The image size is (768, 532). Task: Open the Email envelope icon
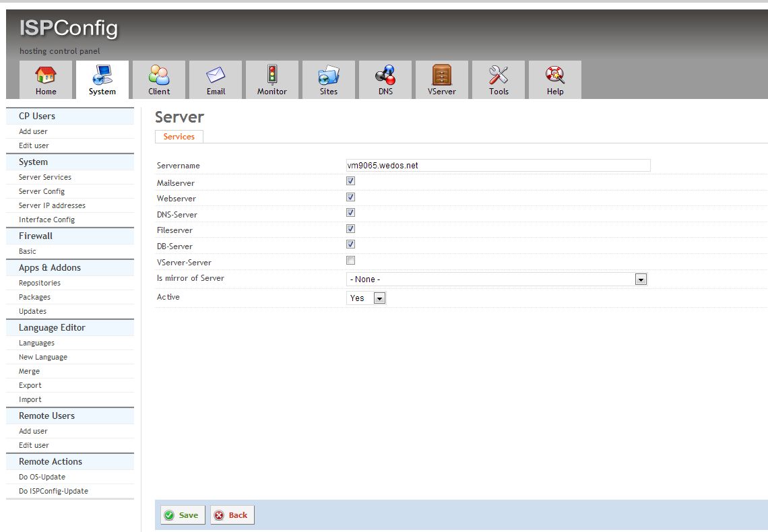[216, 75]
